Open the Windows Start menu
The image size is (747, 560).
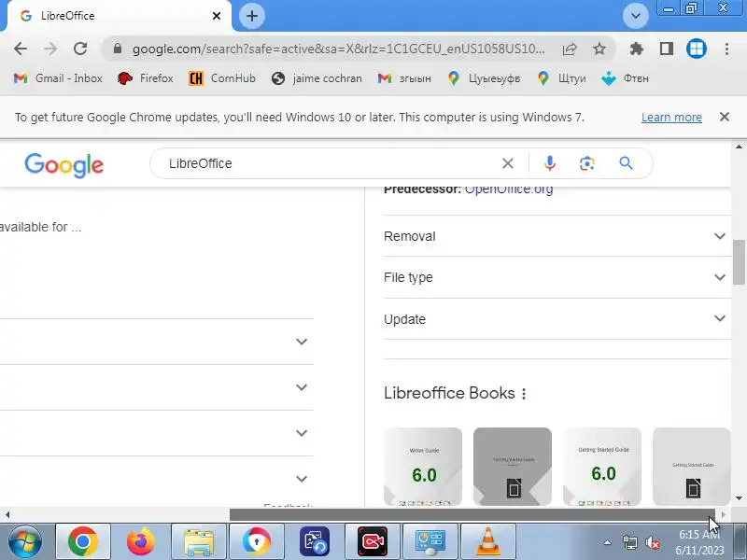click(25, 541)
